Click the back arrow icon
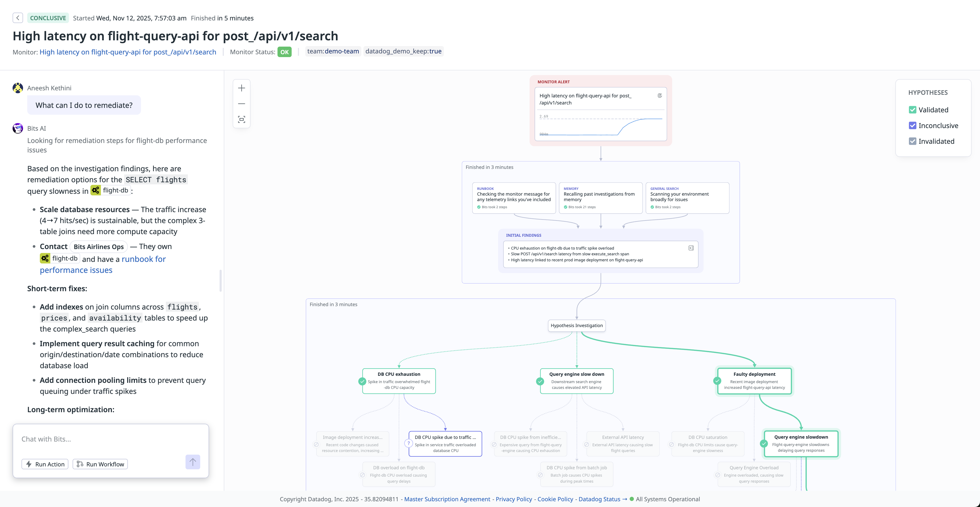The width and height of the screenshot is (980, 507). pos(18,18)
